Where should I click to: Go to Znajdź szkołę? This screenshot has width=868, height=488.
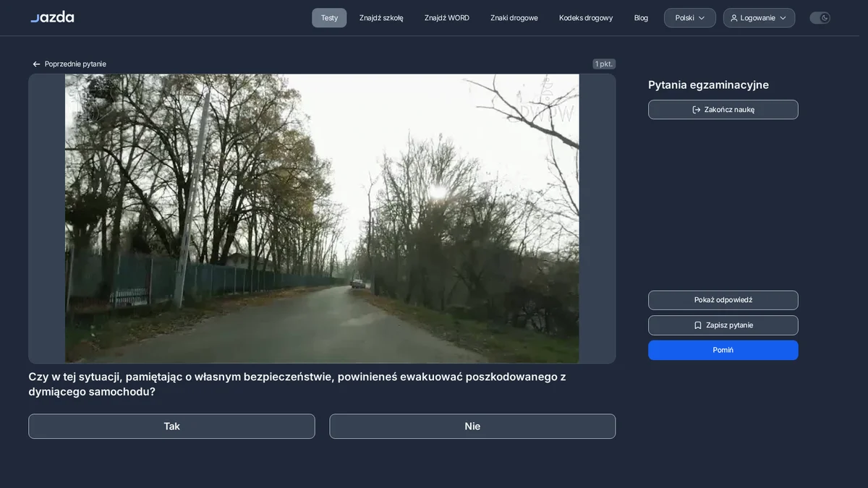[381, 18]
